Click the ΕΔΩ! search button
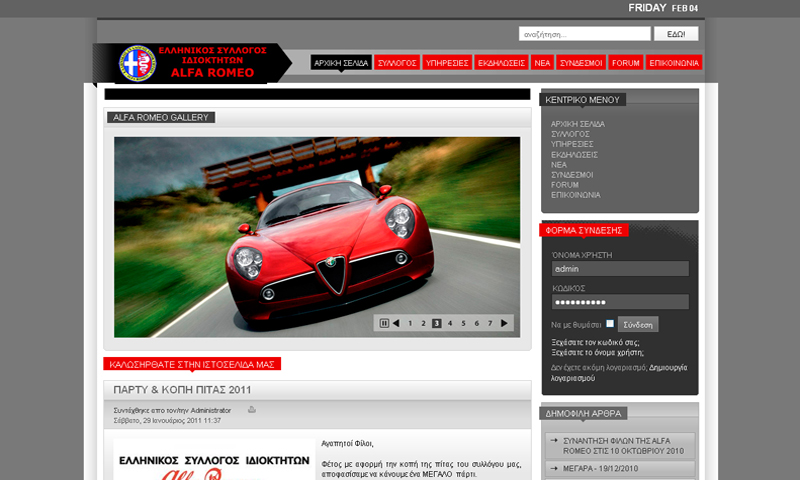This screenshot has height=480, width=800. click(675, 34)
